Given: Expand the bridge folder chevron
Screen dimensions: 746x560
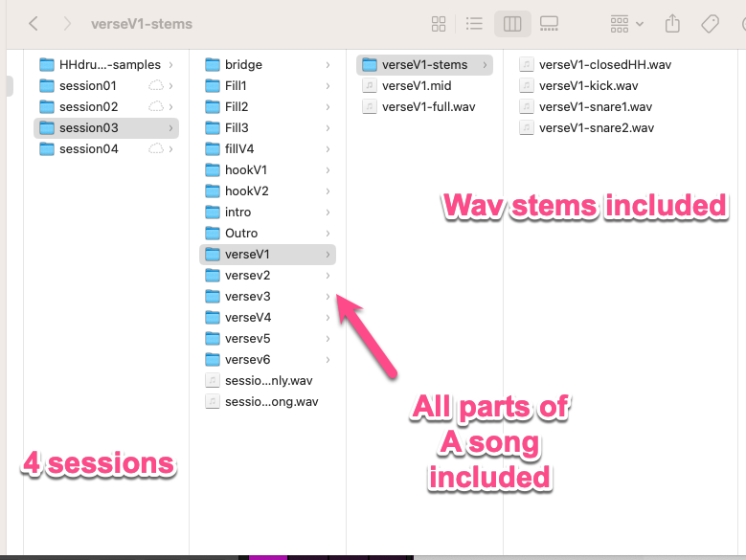Looking at the screenshot, I should point(328,65).
